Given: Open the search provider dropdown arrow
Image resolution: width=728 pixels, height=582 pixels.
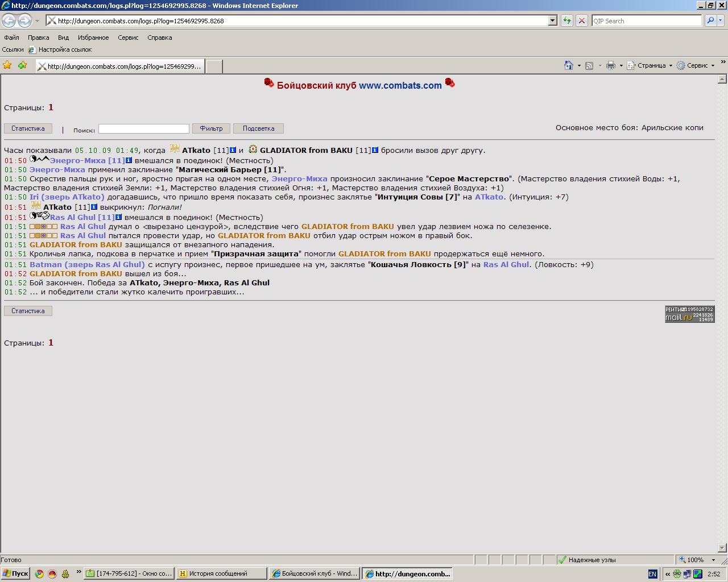Looking at the screenshot, I should (720, 20).
